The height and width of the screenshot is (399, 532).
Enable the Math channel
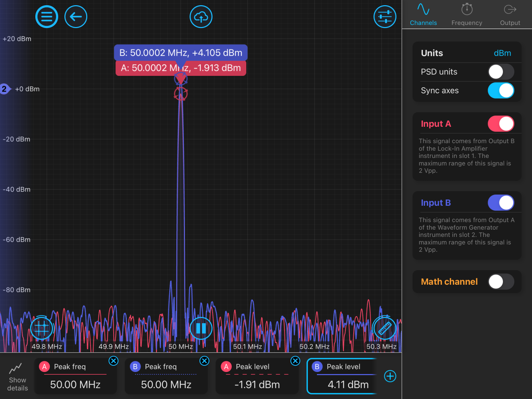[501, 282]
